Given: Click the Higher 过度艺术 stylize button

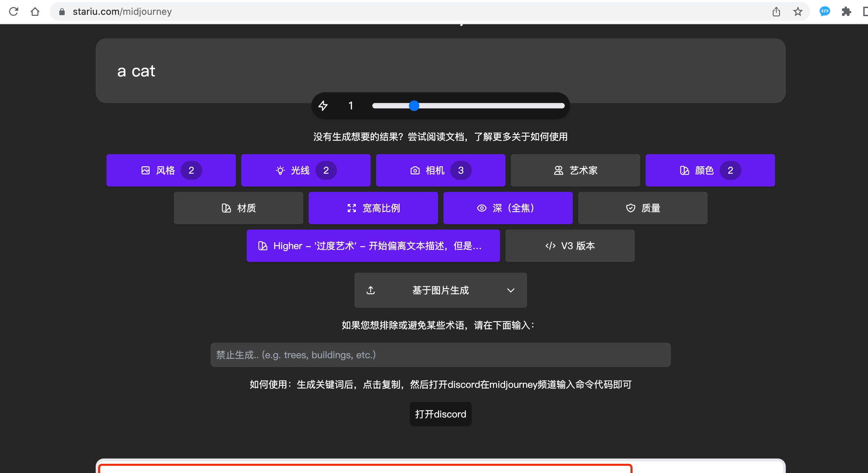Looking at the screenshot, I should [373, 246].
